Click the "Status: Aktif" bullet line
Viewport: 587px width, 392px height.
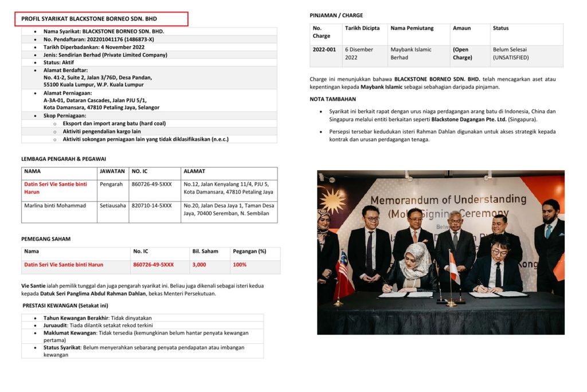58,62
